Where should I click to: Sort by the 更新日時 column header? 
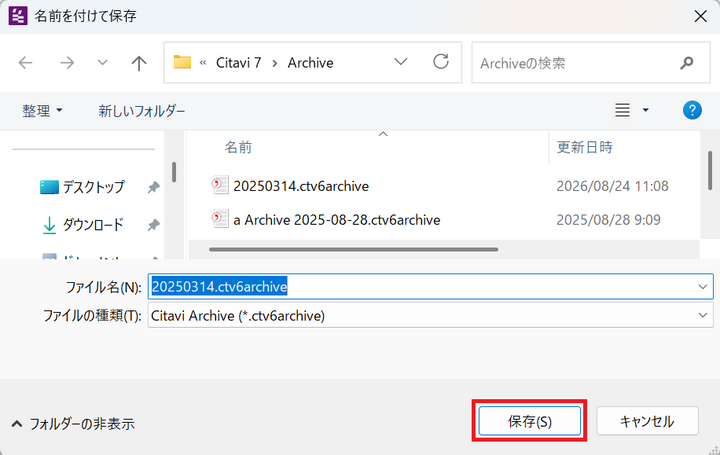pos(585,147)
